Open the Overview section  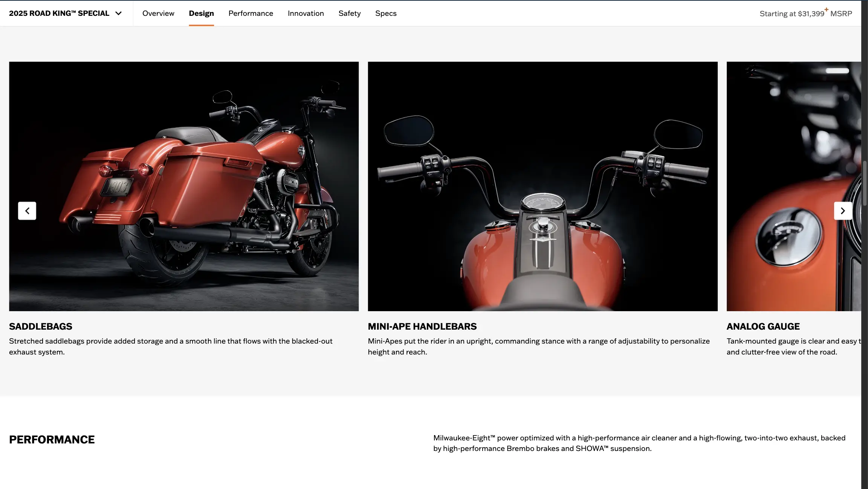158,13
